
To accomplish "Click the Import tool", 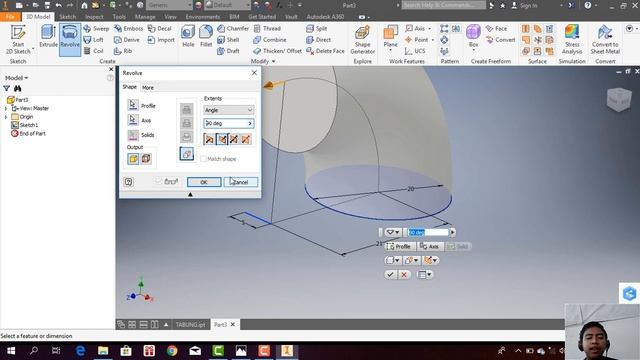I will coord(161,40).
